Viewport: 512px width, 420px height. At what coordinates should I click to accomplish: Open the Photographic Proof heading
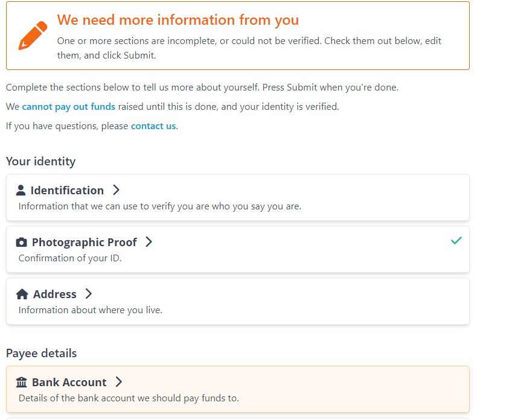point(85,243)
